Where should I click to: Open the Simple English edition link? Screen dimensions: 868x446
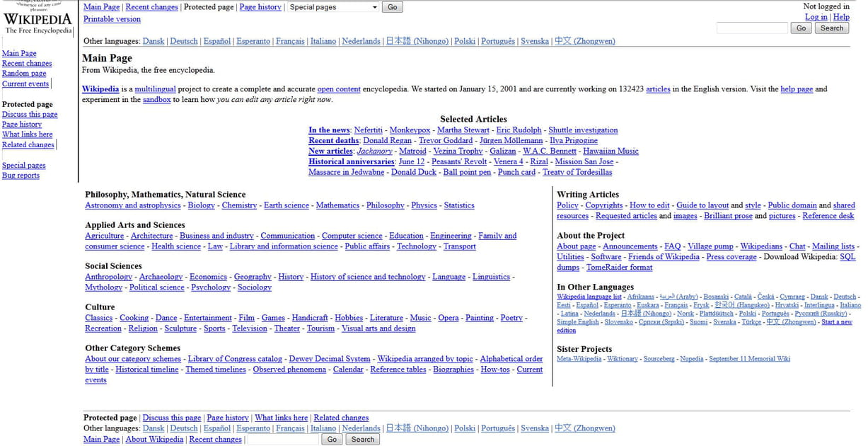pos(578,322)
